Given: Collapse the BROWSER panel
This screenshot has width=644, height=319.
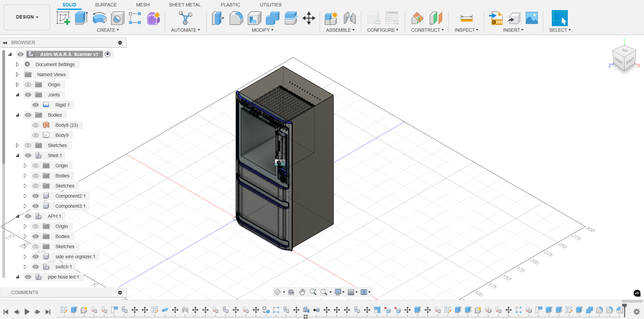Looking at the screenshot, I should click(x=5, y=43).
